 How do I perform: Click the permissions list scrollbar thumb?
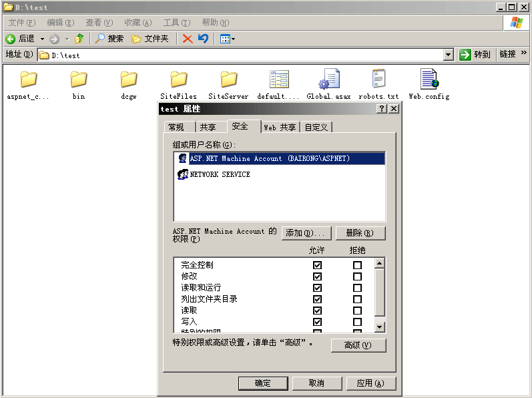click(x=380, y=292)
